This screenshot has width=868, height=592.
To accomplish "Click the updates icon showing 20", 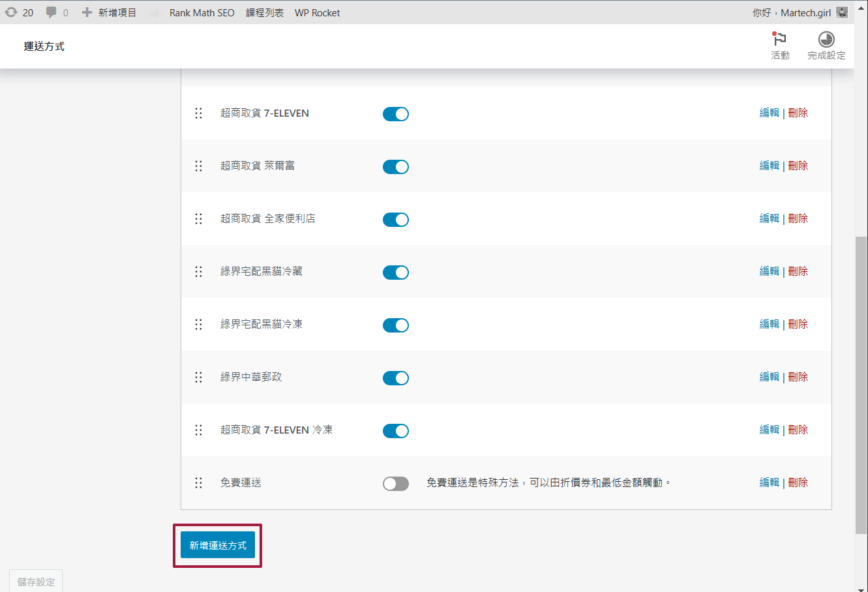I will coord(12,12).
